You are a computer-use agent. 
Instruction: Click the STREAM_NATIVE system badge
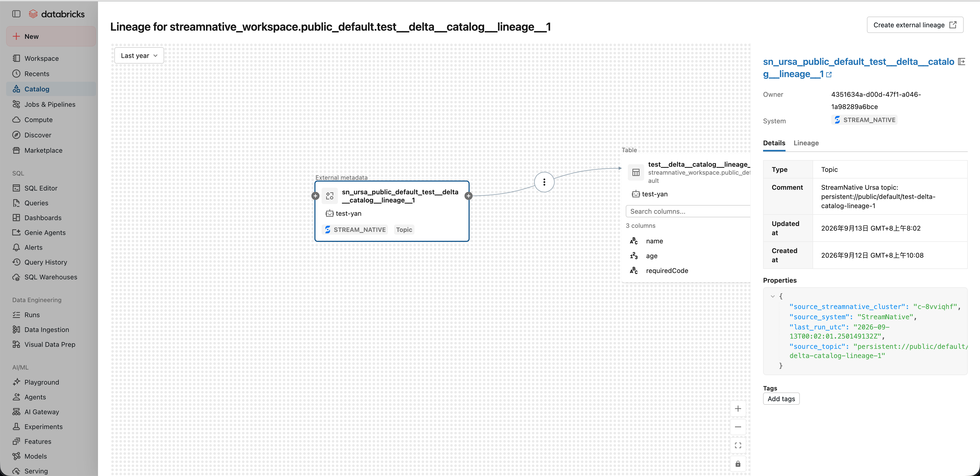(x=864, y=120)
